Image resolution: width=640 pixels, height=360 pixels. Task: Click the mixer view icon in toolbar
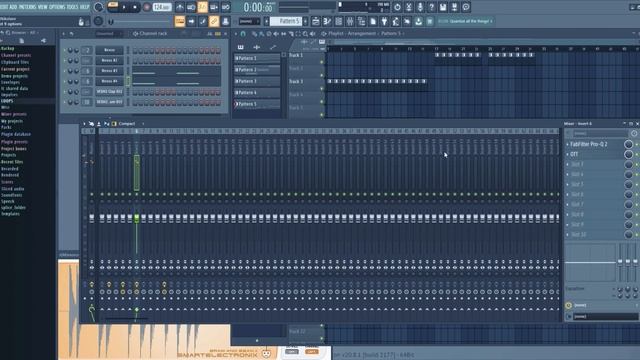[x=350, y=21]
